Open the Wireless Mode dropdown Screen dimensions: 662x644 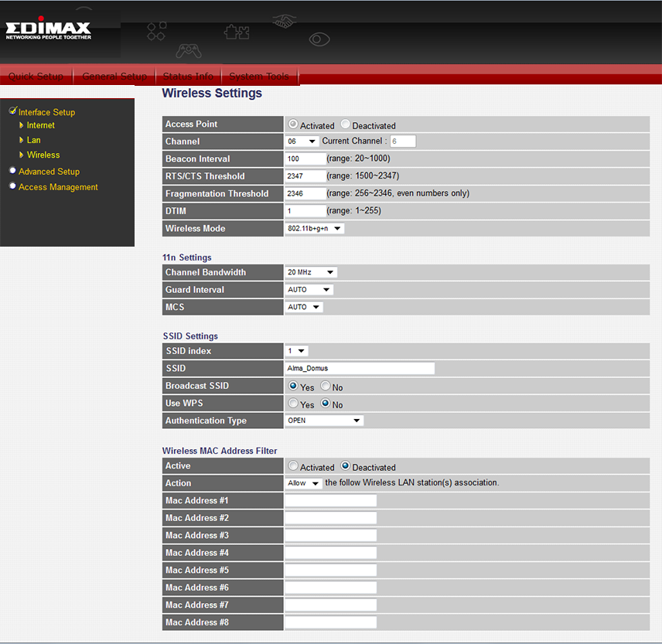coord(315,229)
